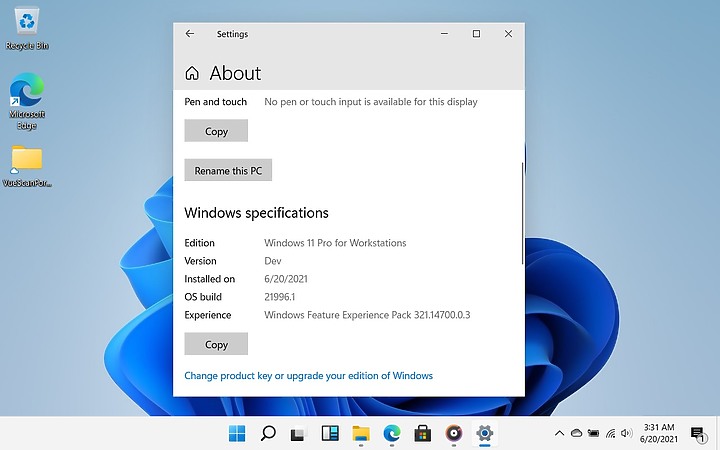The width and height of the screenshot is (720, 450).
Task: Click the Edition label
Action: tap(199, 243)
